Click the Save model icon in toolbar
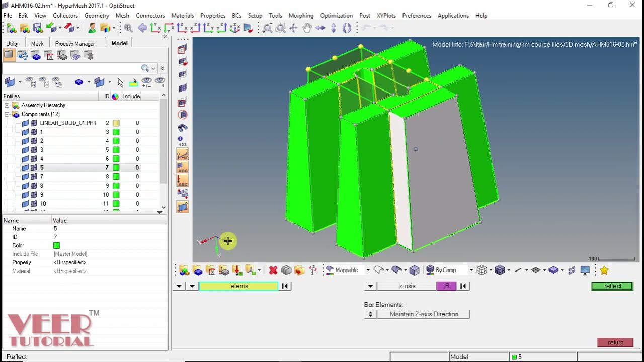 pyautogui.click(x=38, y=28)
